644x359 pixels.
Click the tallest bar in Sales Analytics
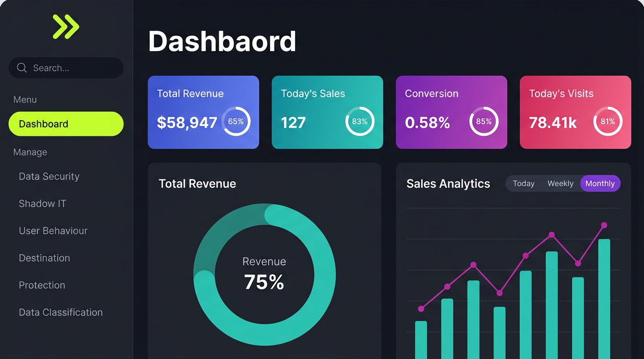tap(604, 297)
